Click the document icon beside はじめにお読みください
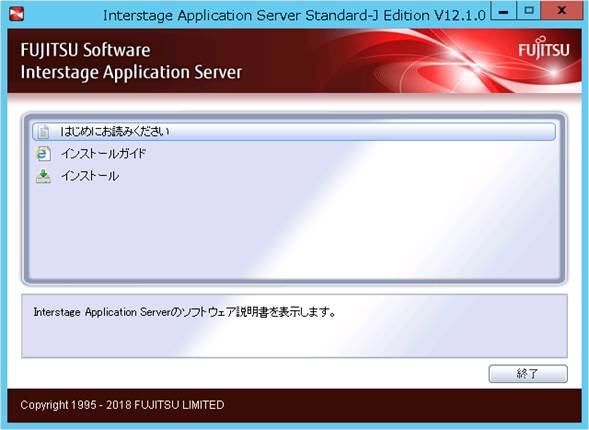589x430 pixels. coord(43,131)
